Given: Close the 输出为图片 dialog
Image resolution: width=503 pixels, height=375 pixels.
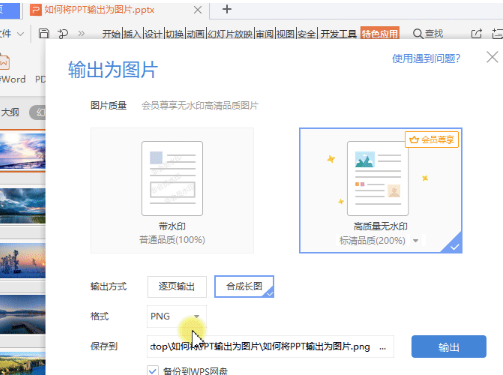Looking at the screenshot, I should (492, 57).
